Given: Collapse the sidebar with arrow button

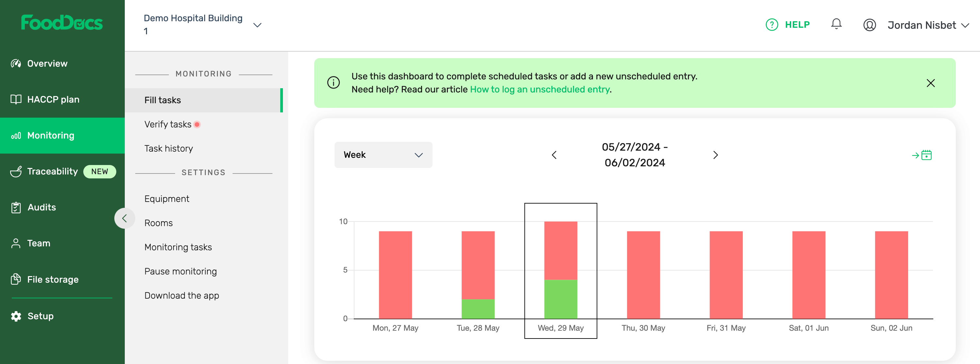Looking at the screenshot, I should tap(124, 218).
